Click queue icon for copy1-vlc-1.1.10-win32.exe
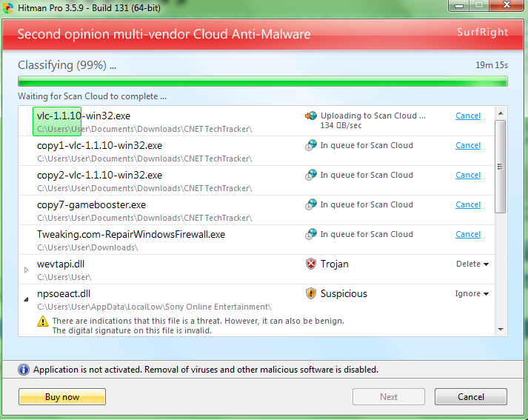 [311, 145]
